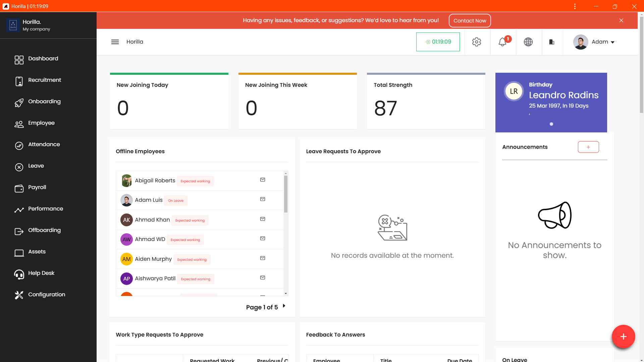Click Aiden Murphy's avatar

coord(126,259)
